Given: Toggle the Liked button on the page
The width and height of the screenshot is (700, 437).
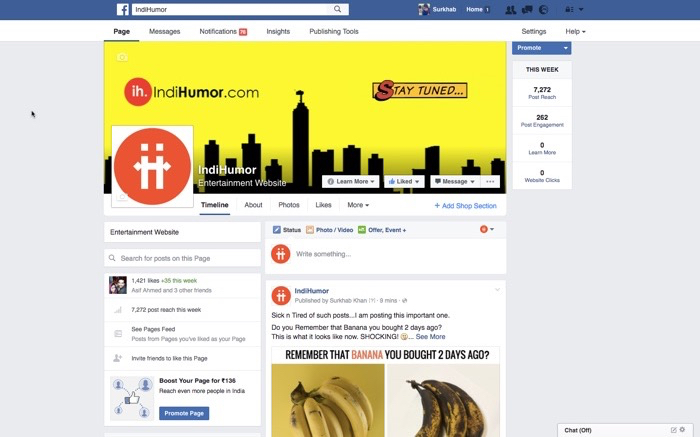Looking at the screenshot, I should coord(404,181).
